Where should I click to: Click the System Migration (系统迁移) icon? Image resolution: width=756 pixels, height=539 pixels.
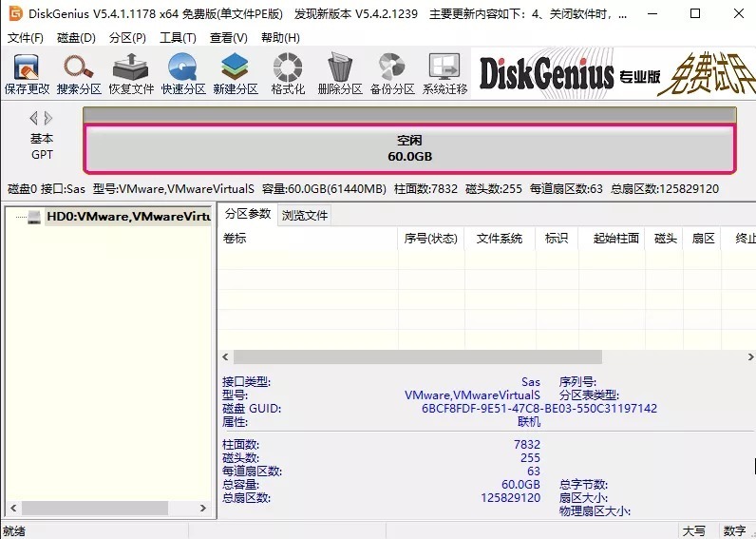[x=444, y=73]
